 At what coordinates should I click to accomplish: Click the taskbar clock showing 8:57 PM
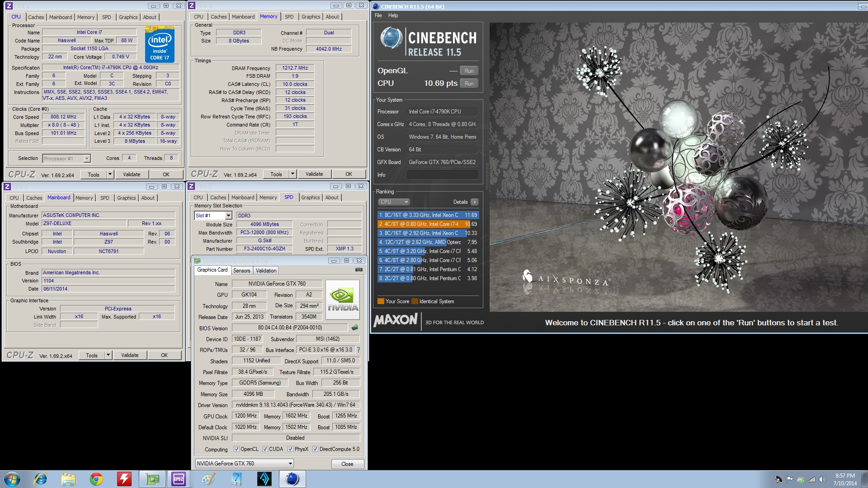click(845, 479)
